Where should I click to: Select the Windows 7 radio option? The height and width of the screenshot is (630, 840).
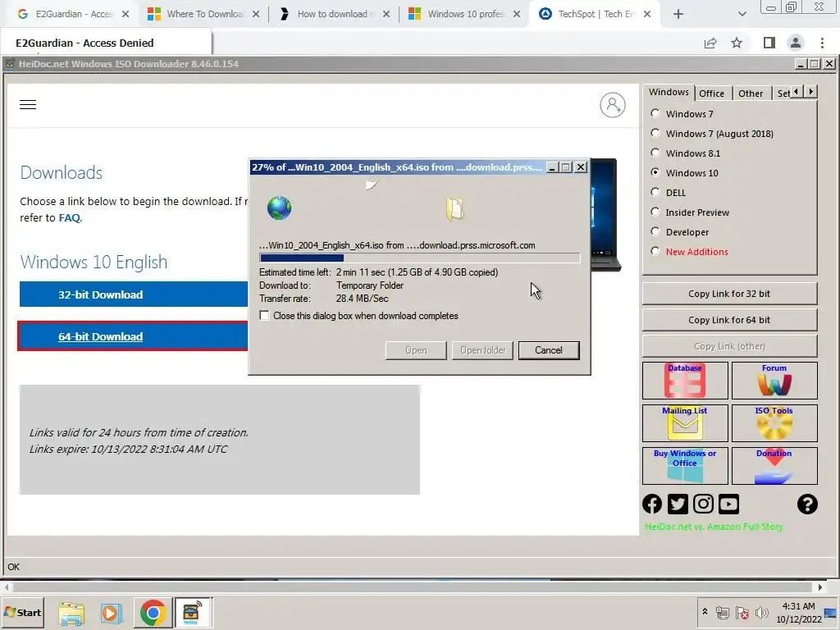(655, 113)
